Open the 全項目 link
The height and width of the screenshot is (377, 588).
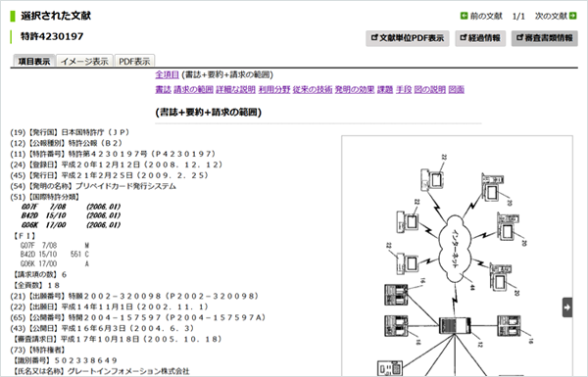coord(167,74)
